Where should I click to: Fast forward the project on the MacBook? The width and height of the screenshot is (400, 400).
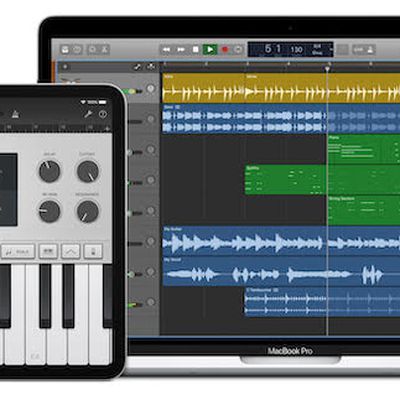[x=181, y=50]
